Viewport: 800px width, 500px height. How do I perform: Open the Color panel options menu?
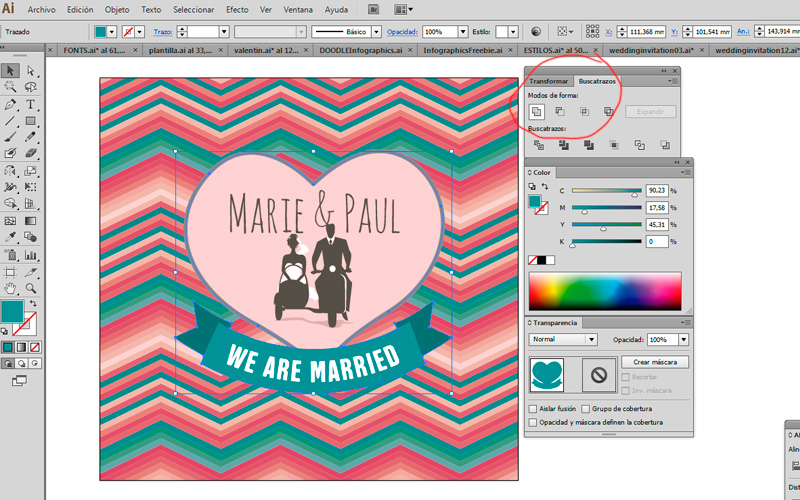pos(687,173)
